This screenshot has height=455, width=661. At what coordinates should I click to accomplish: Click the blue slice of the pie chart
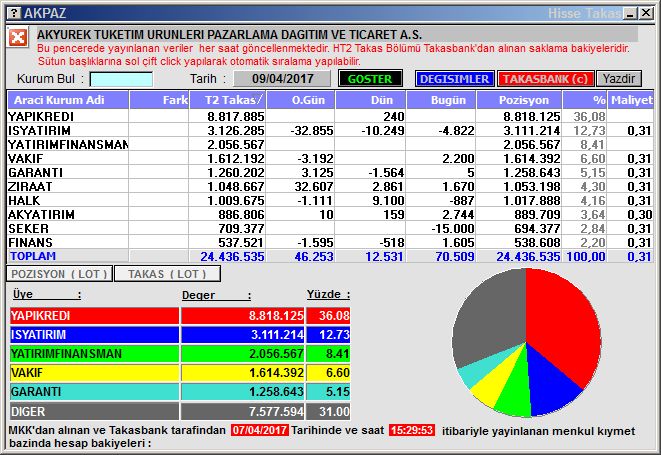coord(548,384)
